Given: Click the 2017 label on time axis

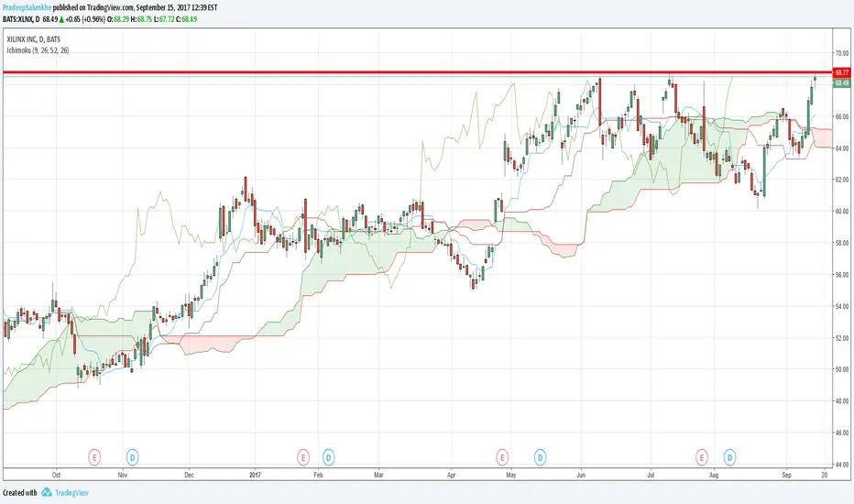Looking at the screenshot, I should pyautogui.click(x=255, y=475).
